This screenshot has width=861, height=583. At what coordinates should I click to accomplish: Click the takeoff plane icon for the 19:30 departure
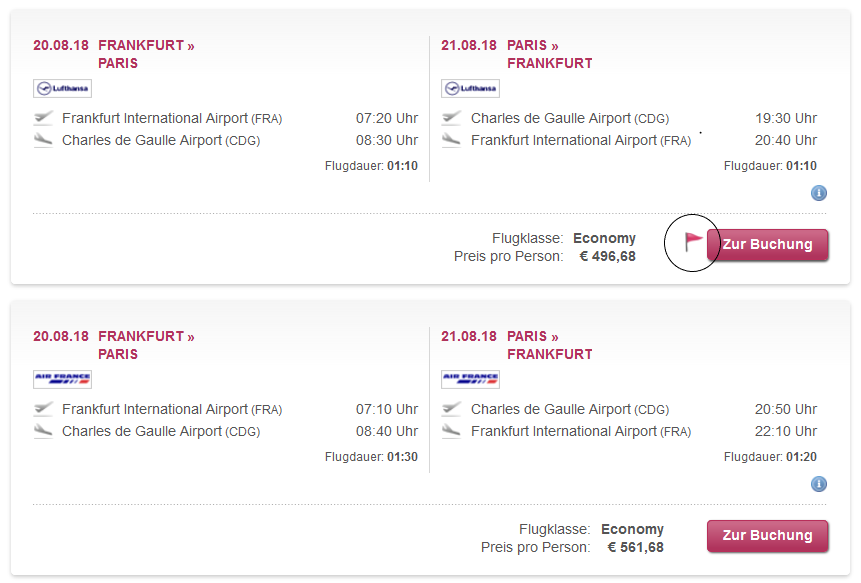[451, 118]
